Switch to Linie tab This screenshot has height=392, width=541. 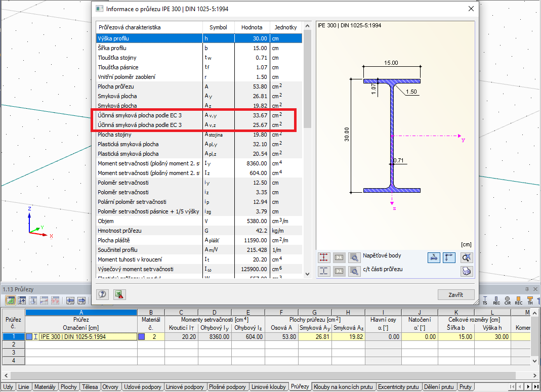(23, 387)
